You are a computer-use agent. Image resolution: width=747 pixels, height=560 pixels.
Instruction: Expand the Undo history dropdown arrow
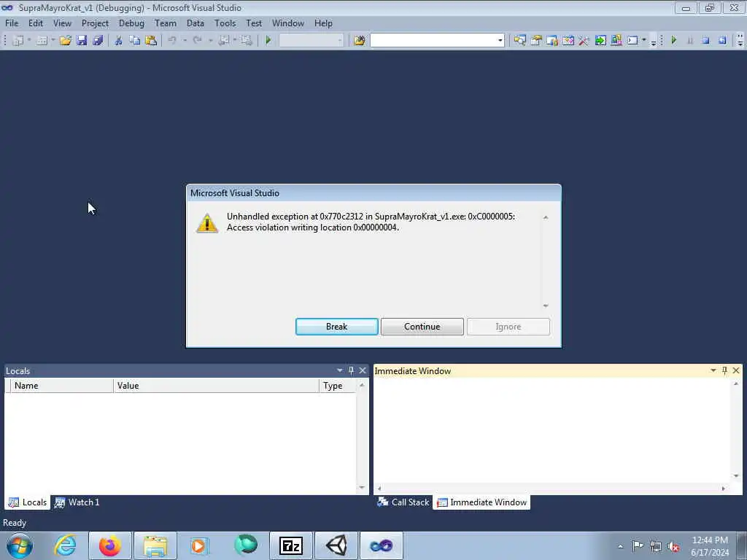[x=185, y=41]
